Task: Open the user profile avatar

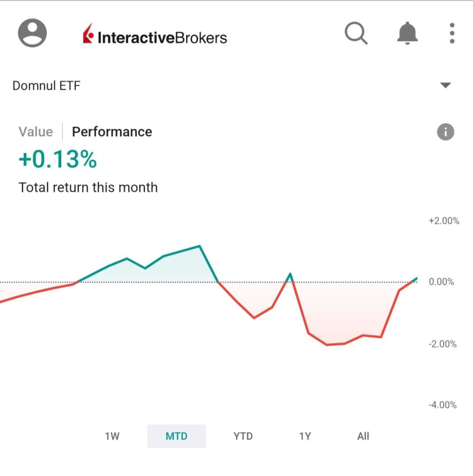Action: 33,33
